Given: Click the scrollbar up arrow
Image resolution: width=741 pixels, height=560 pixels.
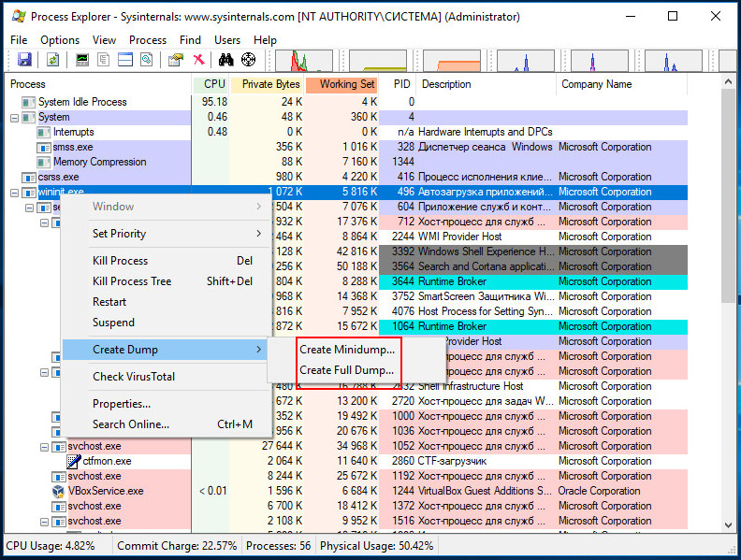Looking at the screenshot, I should [728, 81].
